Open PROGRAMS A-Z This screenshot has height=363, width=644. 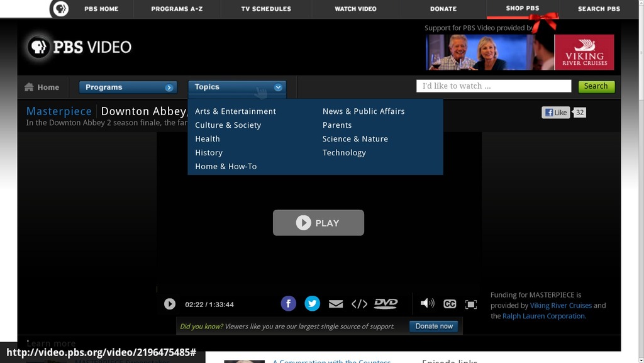point(177,9)
